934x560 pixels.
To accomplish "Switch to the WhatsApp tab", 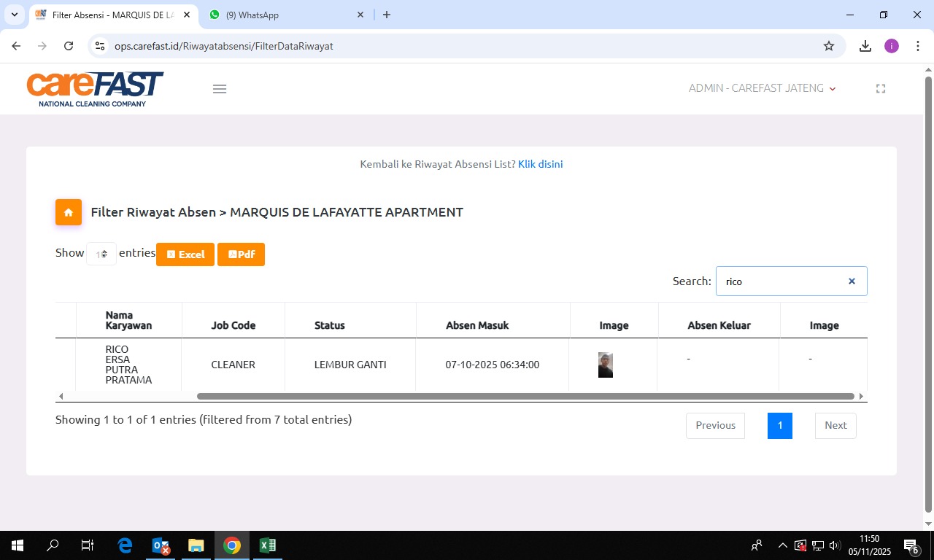I will 285,15.
